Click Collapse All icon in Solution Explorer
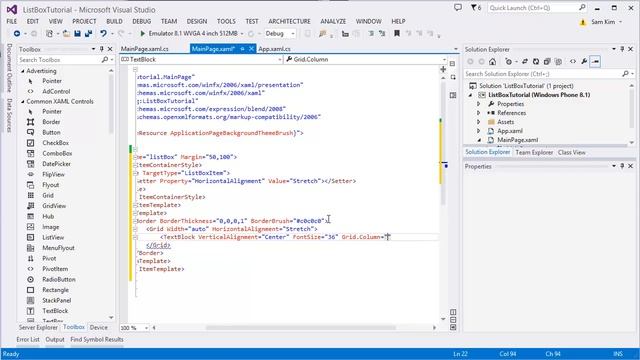Image resolution: width=640 pixels, height=360 pixels. pos(547,62)
